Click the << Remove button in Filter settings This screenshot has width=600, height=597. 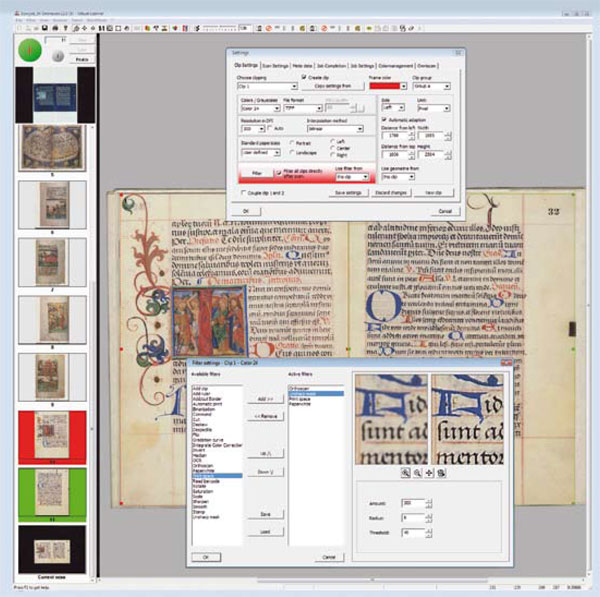pyautogui.click(x=265, y=416)
